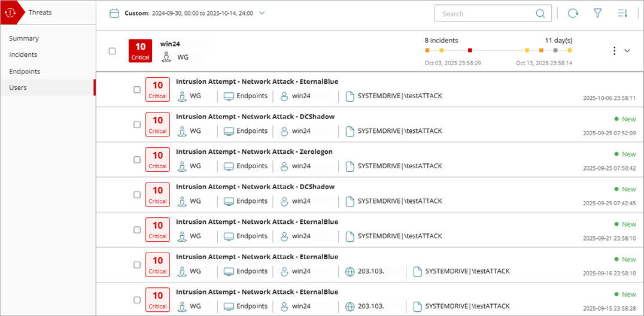This screenshot has width=644, height=316.
Task: Expand the Custom date range dropdown arrow
Action: [x=262, y=13]
